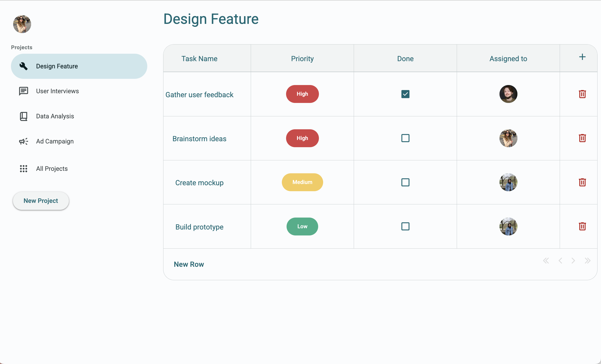Viewport: 601px width, 364px height.
Task: Delete the Build prototype task
Action: click(582, 227)
